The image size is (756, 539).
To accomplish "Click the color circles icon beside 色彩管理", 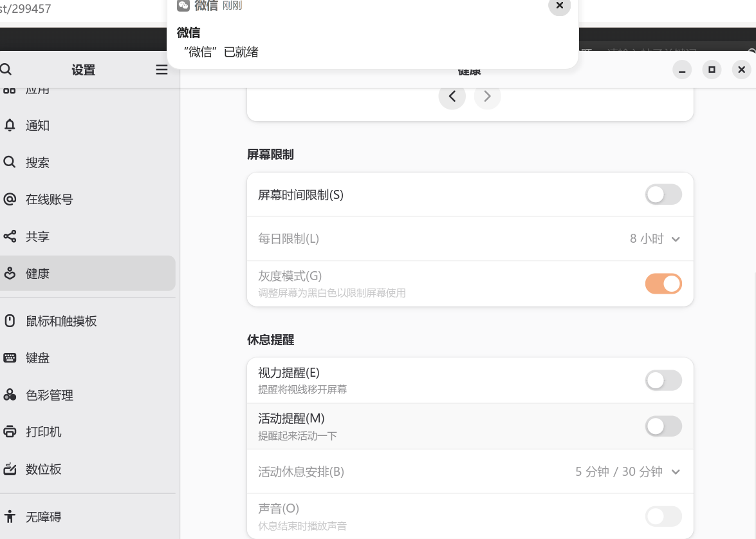I will coord(10,395).
